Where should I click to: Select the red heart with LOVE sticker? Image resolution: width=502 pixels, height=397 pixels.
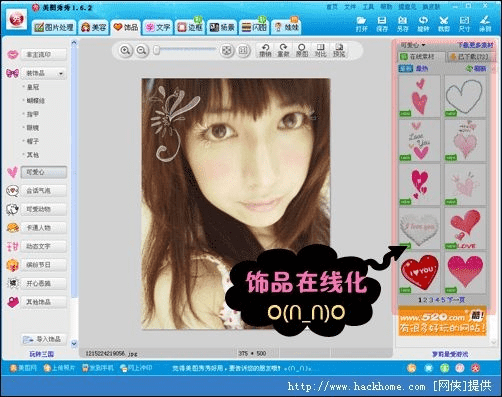pos(465,229)
